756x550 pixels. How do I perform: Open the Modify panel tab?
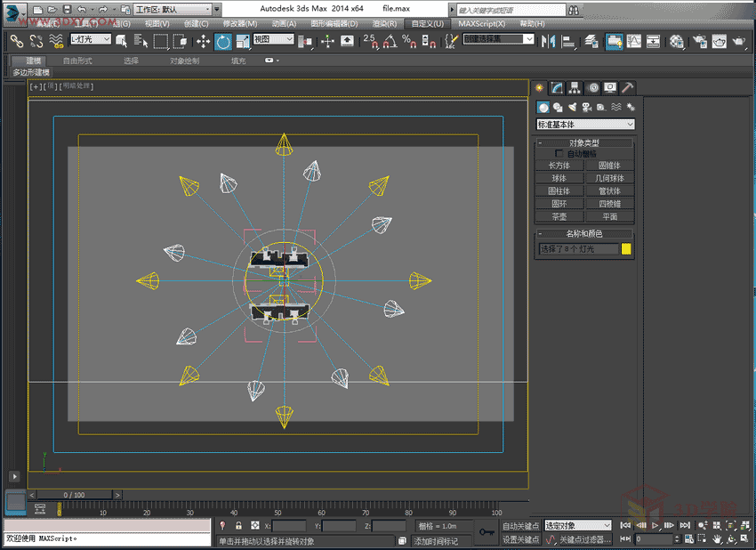click(557, 87)
